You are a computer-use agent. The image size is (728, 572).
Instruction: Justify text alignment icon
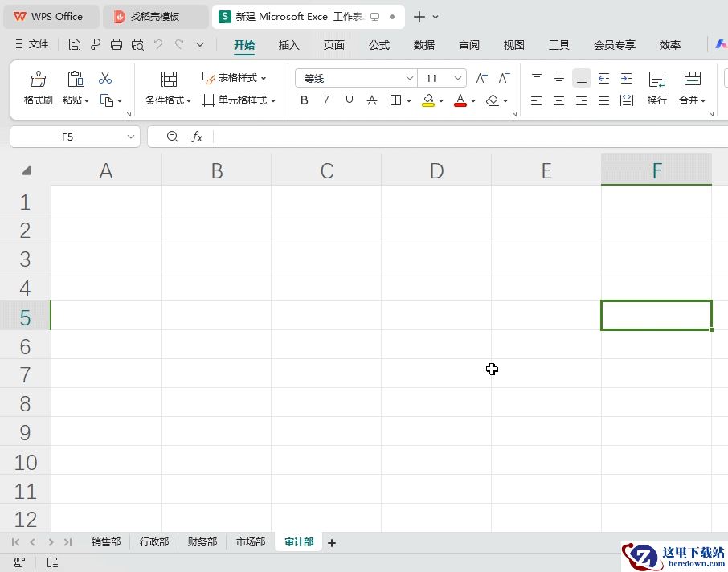pos(603,100)
